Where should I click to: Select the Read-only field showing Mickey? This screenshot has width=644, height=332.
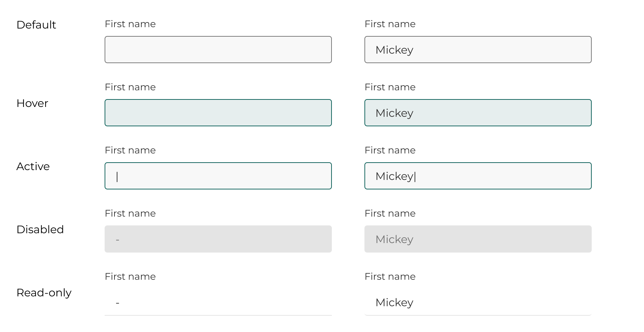click(478, 302)
